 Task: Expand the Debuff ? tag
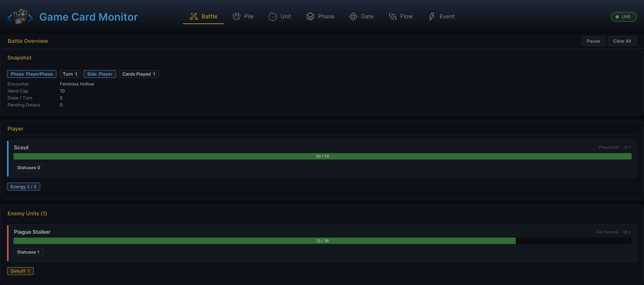pyautogui.click(x=20, y=271)
